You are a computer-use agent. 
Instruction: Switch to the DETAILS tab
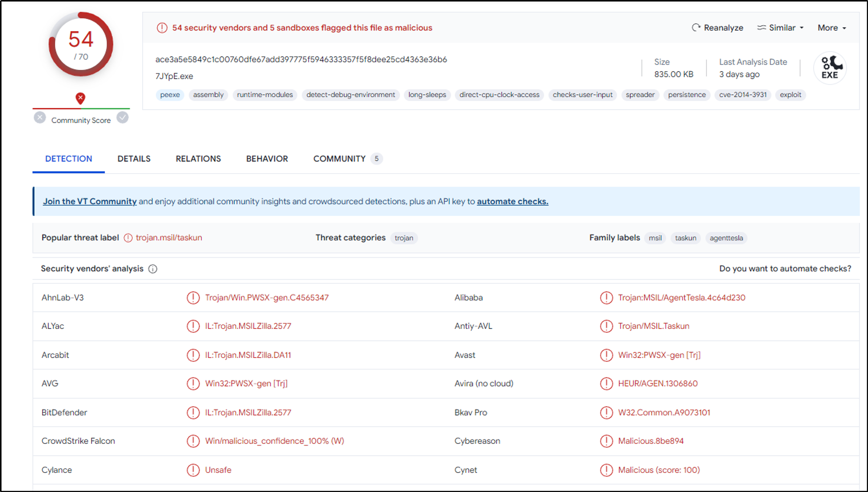[134, 159]
